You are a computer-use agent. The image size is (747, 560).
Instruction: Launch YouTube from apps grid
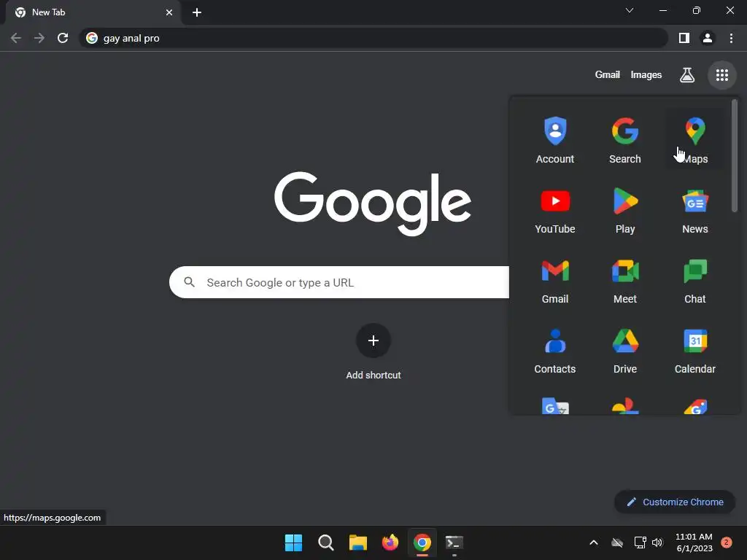555,210
